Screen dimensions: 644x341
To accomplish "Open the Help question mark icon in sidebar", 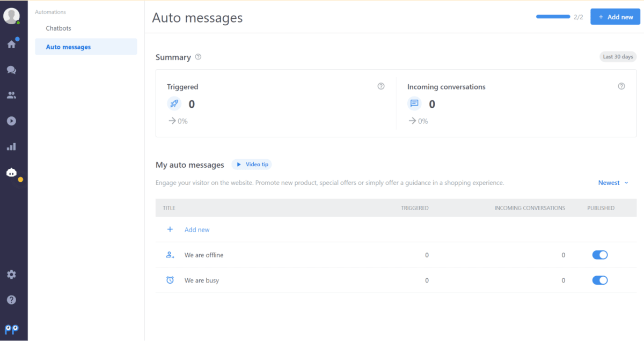I will [11, 300].
